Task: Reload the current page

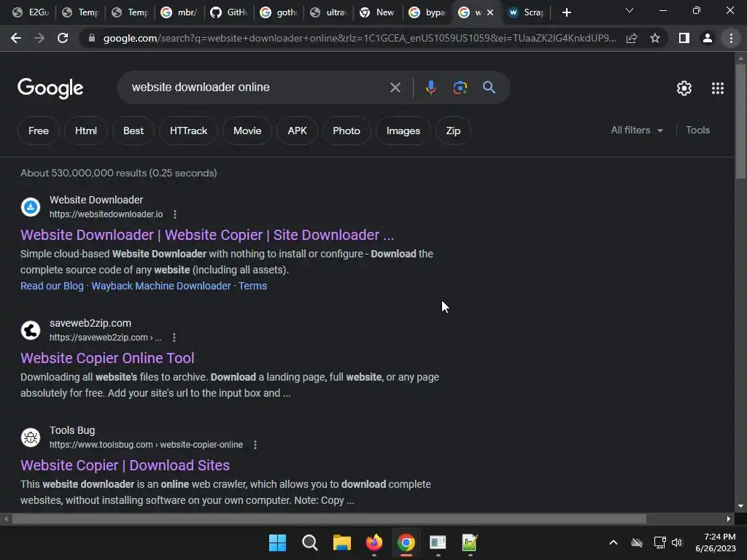Action: point(63,38)
